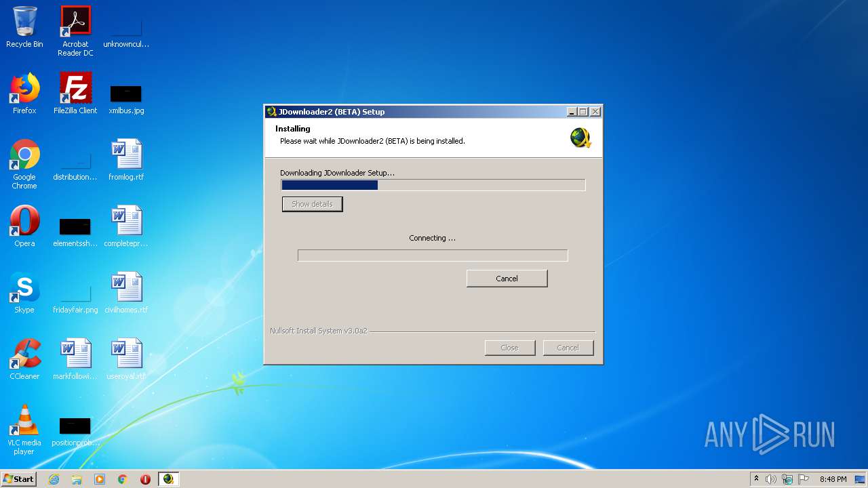Open Internet Explorer from the taskbar
868x488 pixels.
(54, 479)
